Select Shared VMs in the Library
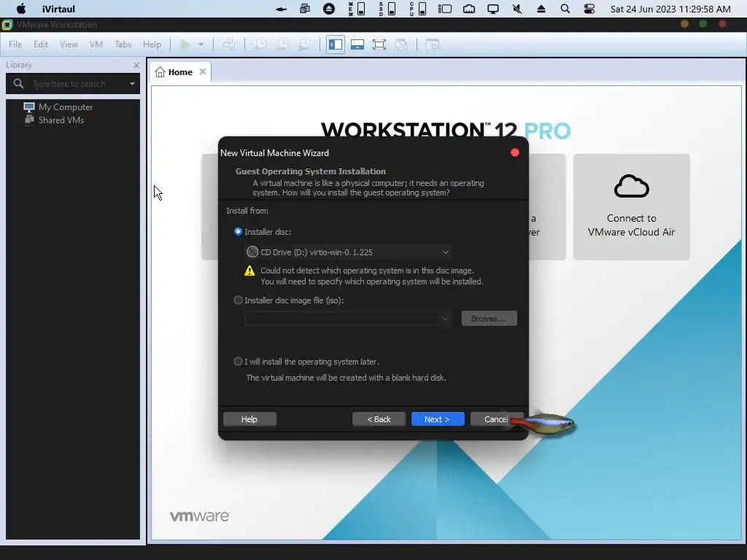Viewport: 747px width, 560px height. pyautogui.click(x=61, y=120)
